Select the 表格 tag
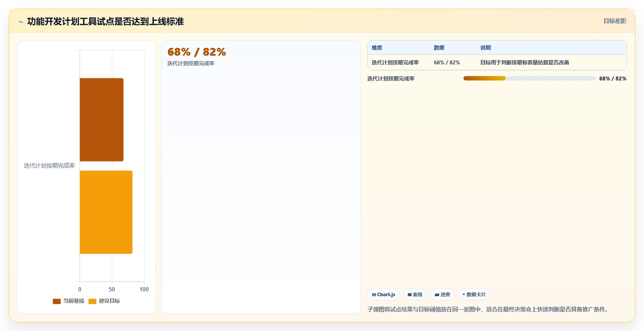This screenshot has height=331, width=644. coord(415,294)
